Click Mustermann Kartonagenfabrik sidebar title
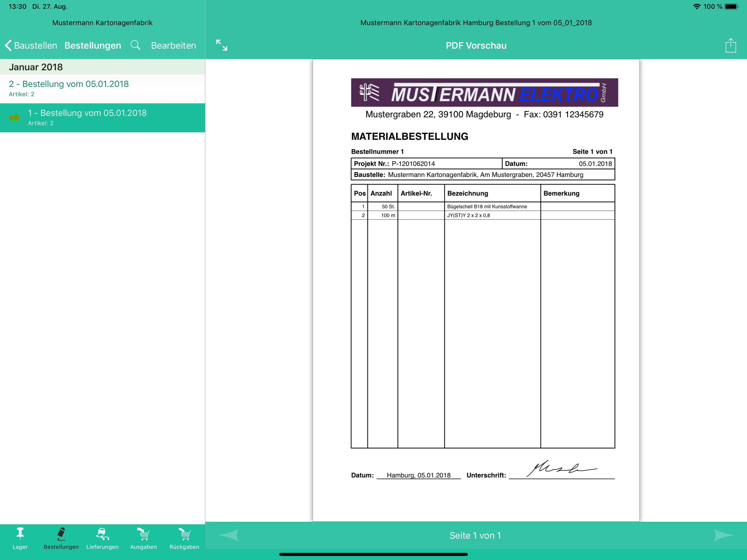This screenshot has height=560, width=747. pyautogui.click(x=102, y=23)
